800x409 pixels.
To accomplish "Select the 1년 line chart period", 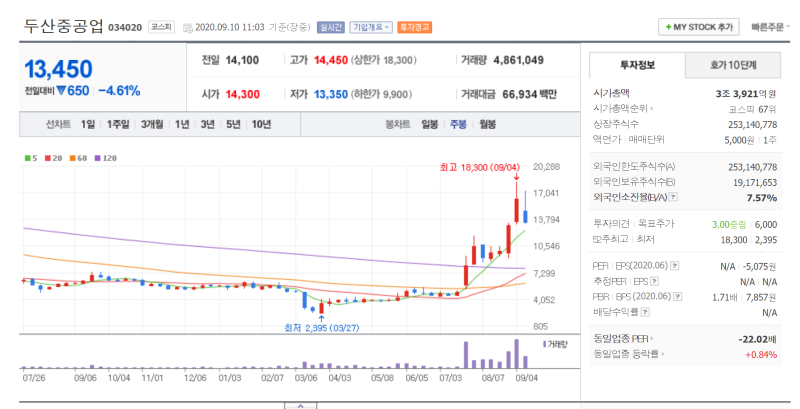I will [182, 124].
